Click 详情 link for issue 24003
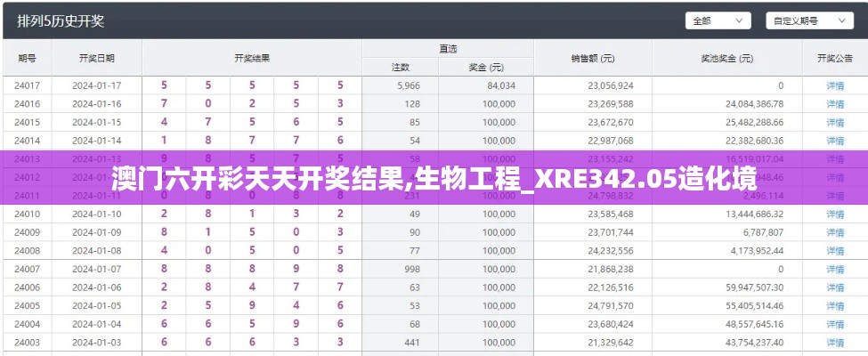The image size is (868, 356). tap(834, 343)
